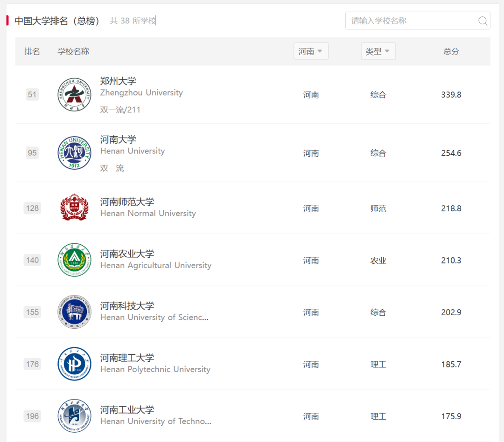
Task: Open 河南科技大学 school name link
Action: [x=127, y=306]
